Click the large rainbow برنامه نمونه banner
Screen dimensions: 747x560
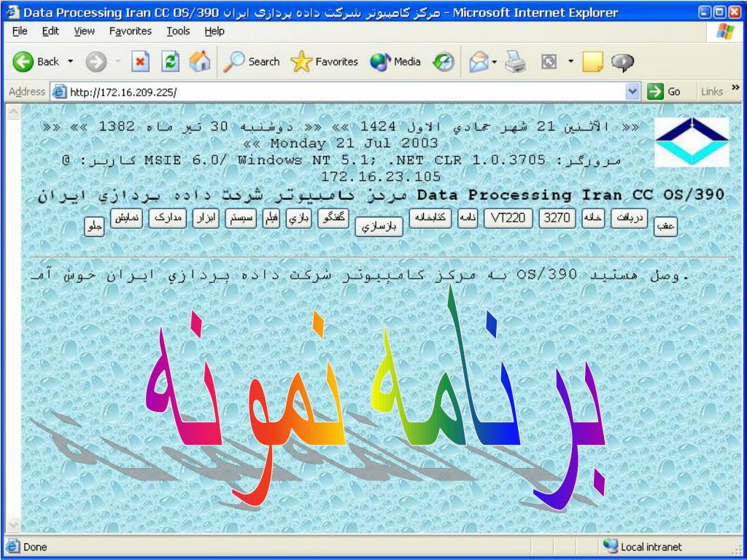[375, 397]
